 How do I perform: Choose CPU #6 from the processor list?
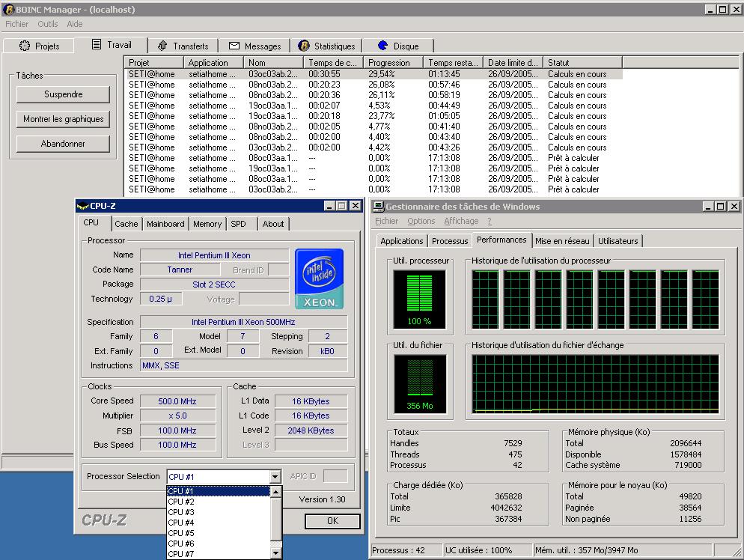pyautogui.click(x=219, y=544)
